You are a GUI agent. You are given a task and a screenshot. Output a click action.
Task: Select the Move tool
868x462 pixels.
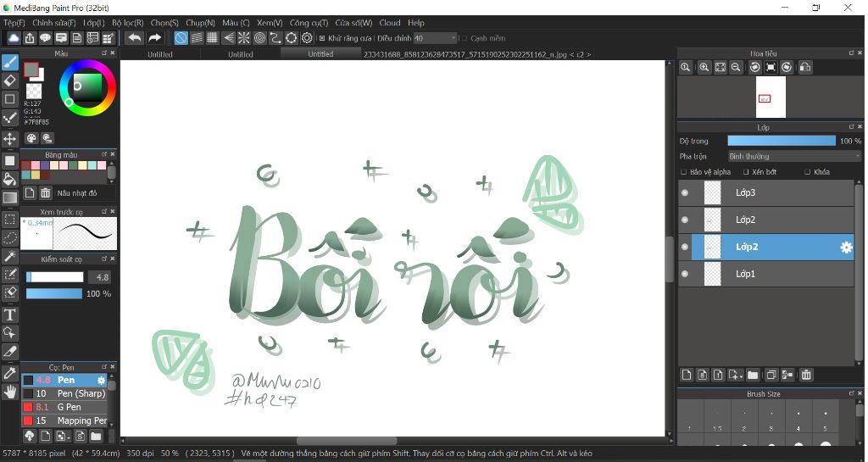pyautogui.click(x=10, y=138)
